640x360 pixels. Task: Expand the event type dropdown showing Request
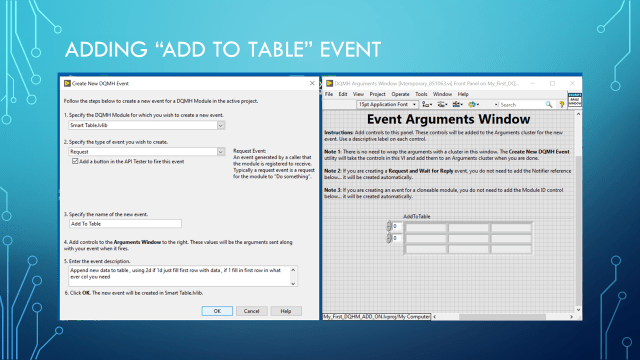220,151
